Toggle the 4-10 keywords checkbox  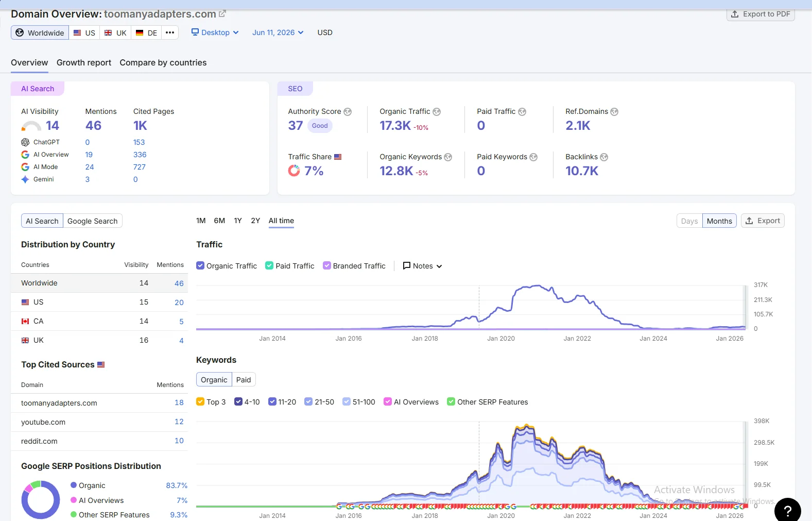pyautogui.click(x=238, y=402)
